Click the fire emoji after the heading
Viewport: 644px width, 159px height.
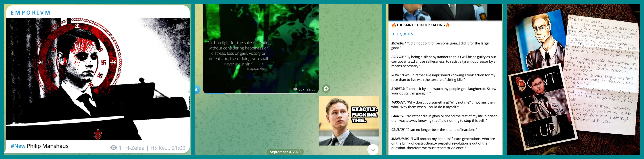pos(447,25)
